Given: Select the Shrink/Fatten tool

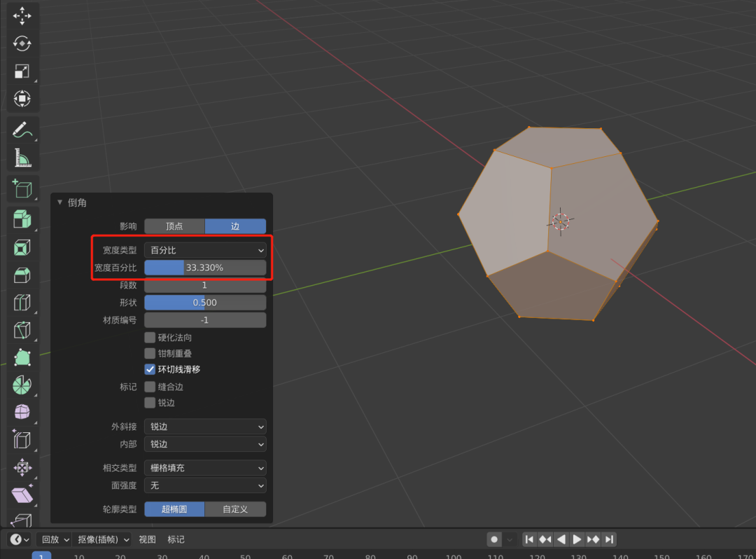Looking at the screenshot, I should point(22,467).
